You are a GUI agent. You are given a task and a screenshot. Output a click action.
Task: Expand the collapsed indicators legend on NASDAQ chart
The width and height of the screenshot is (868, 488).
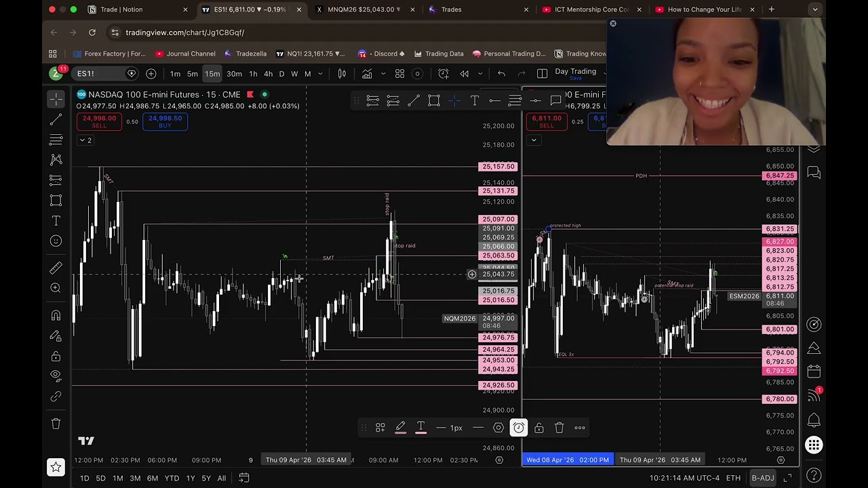[85, 140]
